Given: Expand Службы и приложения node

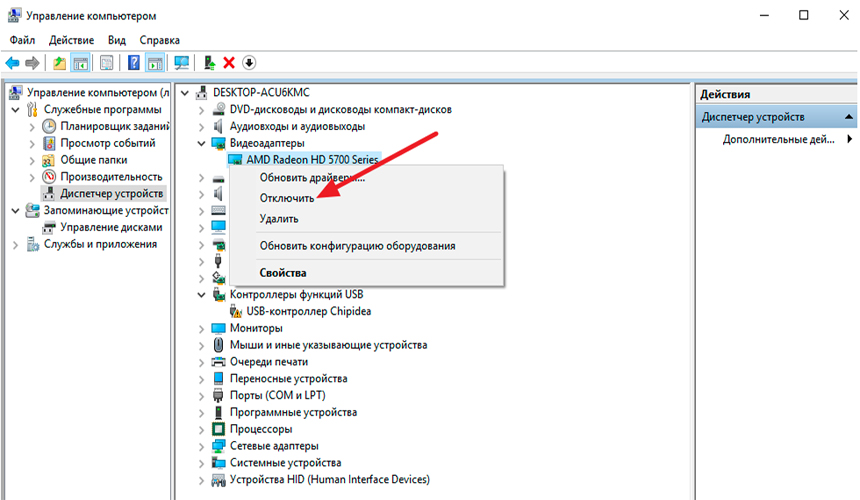Looking at the screenshot, I should tap(15, 245).
